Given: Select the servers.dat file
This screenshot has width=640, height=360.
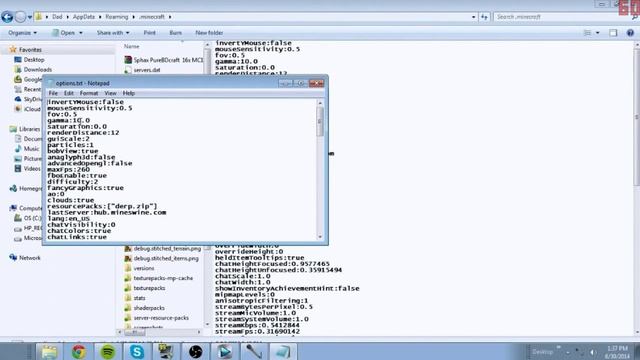Looking at the screenshot, I should (x=147, y=70).
